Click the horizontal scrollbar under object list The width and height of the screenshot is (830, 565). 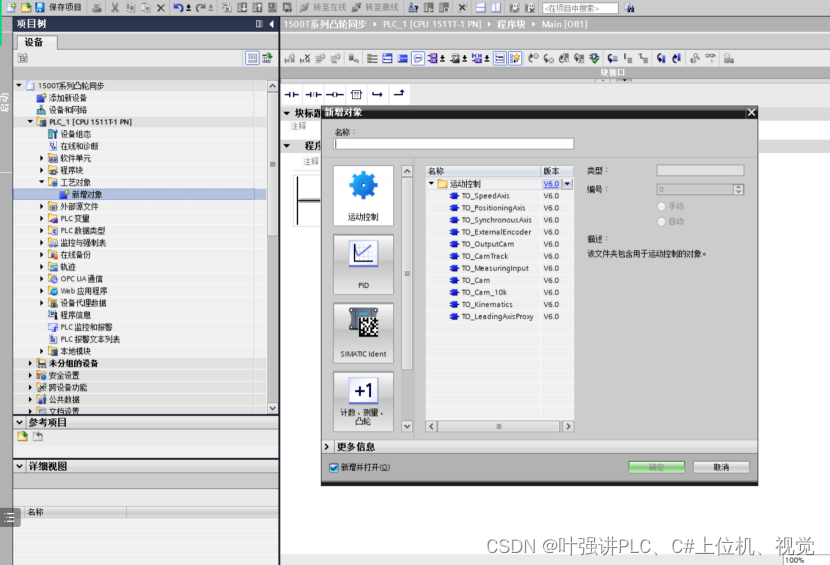[x=499, y=426]
